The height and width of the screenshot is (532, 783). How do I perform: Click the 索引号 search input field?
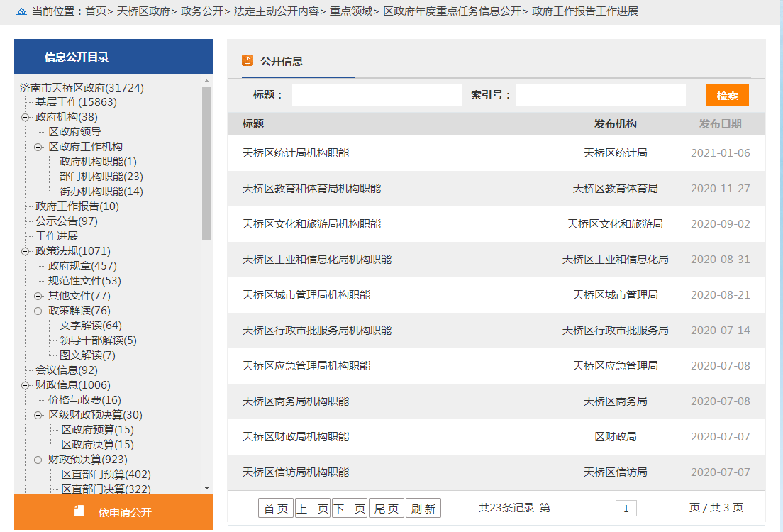click(x=600, y=95)
